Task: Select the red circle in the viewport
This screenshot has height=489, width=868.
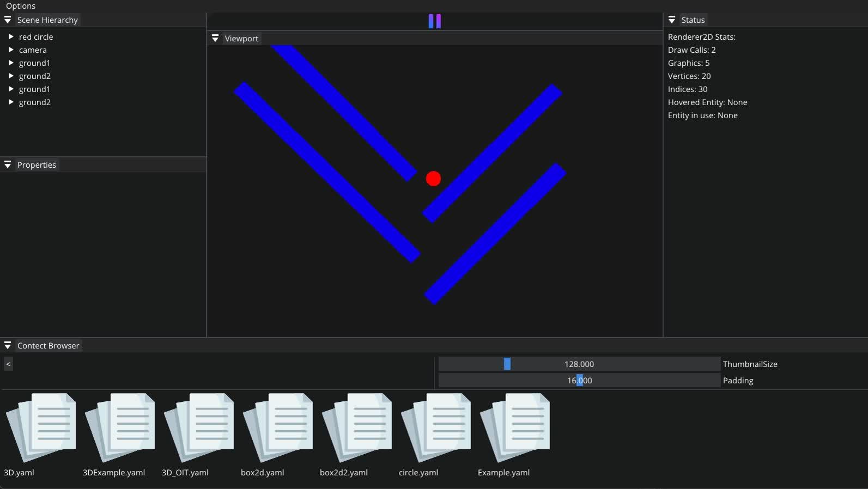Action: 433,179
